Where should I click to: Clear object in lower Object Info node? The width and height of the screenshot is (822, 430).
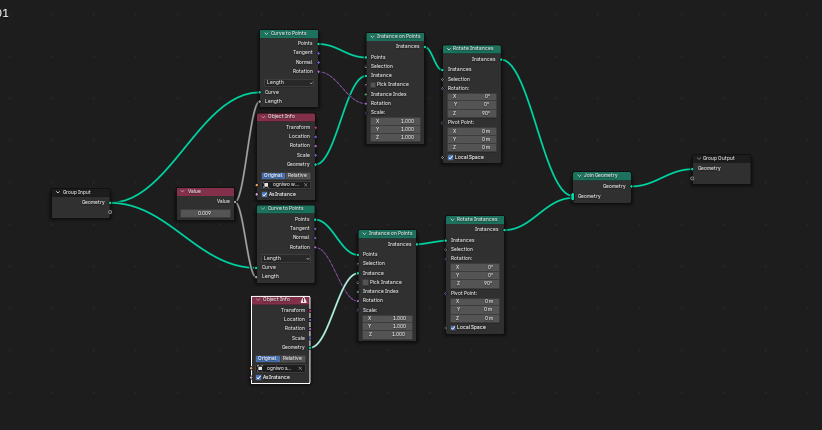coord(300,368)
